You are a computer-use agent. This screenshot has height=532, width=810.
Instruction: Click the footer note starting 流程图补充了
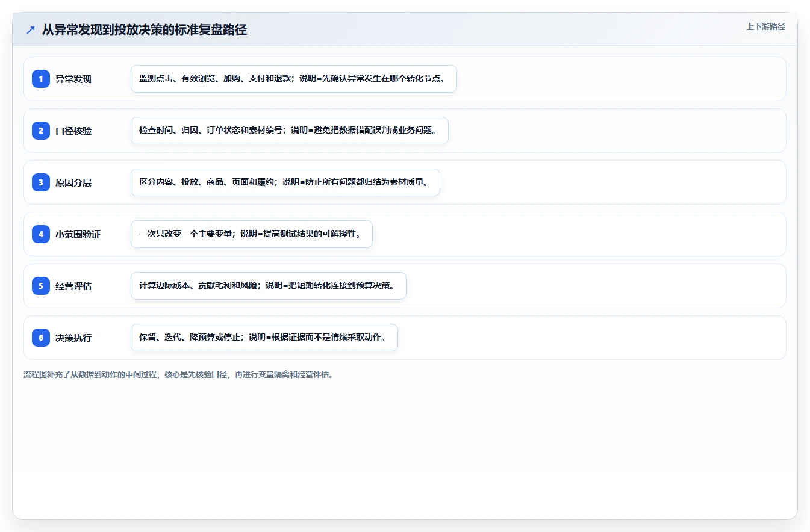pyautogui.click(x=178, y=374)
